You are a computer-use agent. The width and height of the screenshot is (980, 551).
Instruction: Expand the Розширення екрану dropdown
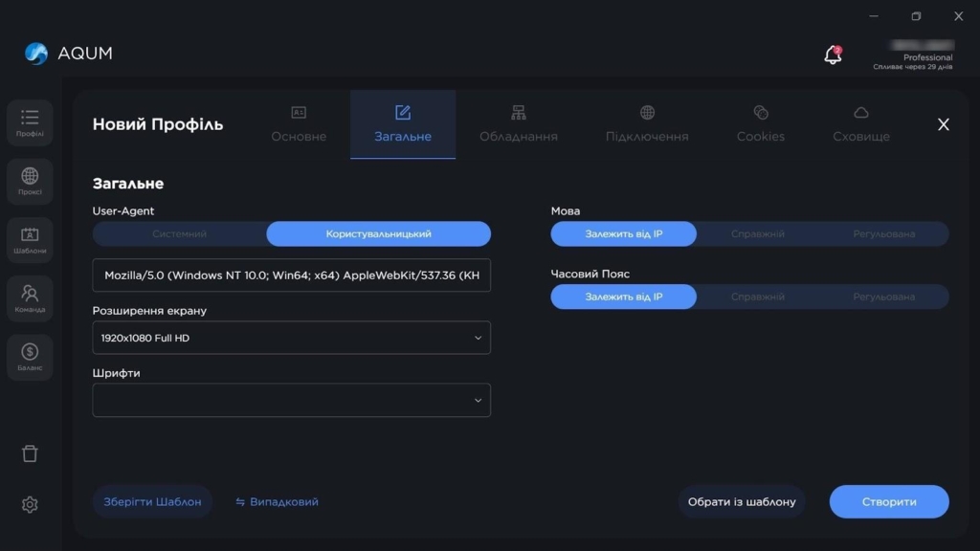coord(291,338)
